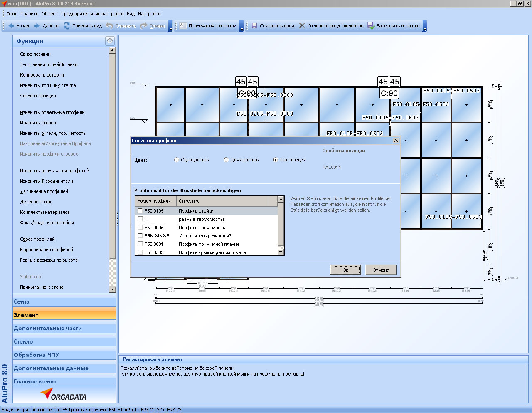This screenshot has width=532, height=413.
Task: Click the Завершить позицию toolbar icon
Action: point(371,26)
